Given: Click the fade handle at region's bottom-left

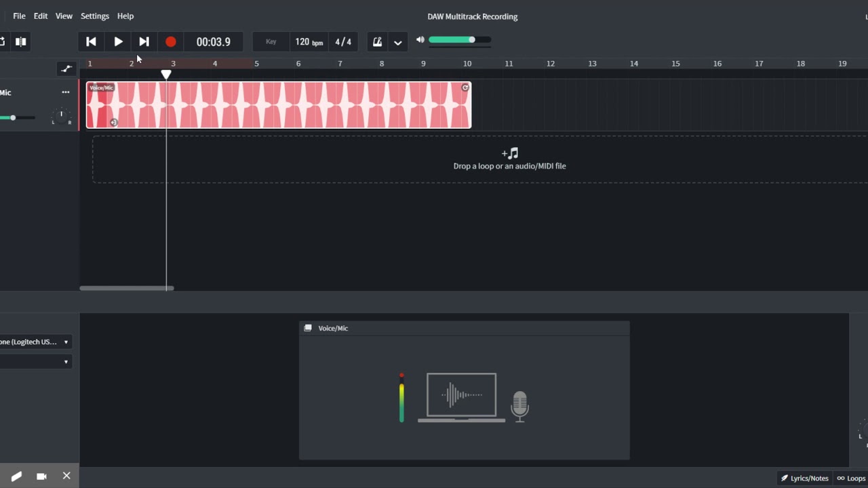Looking at the screenshot, I should click(x=114, y=123).
